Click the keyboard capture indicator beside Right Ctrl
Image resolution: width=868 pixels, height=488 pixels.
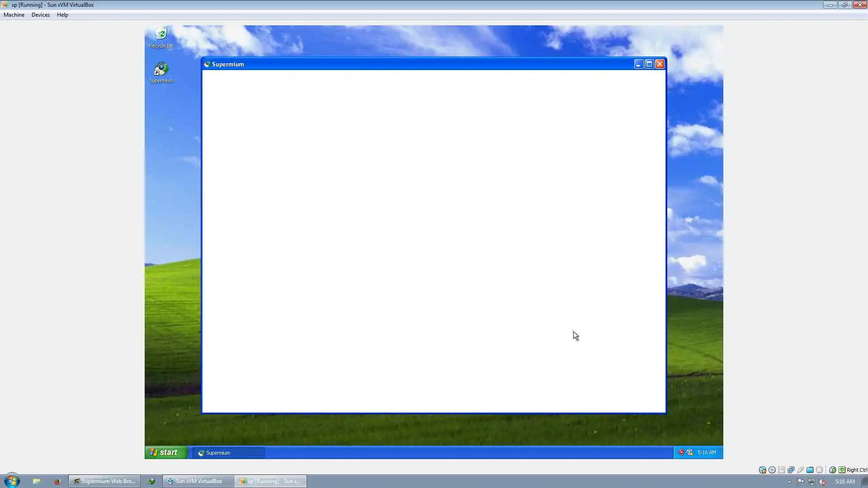[x=842, y=470]
